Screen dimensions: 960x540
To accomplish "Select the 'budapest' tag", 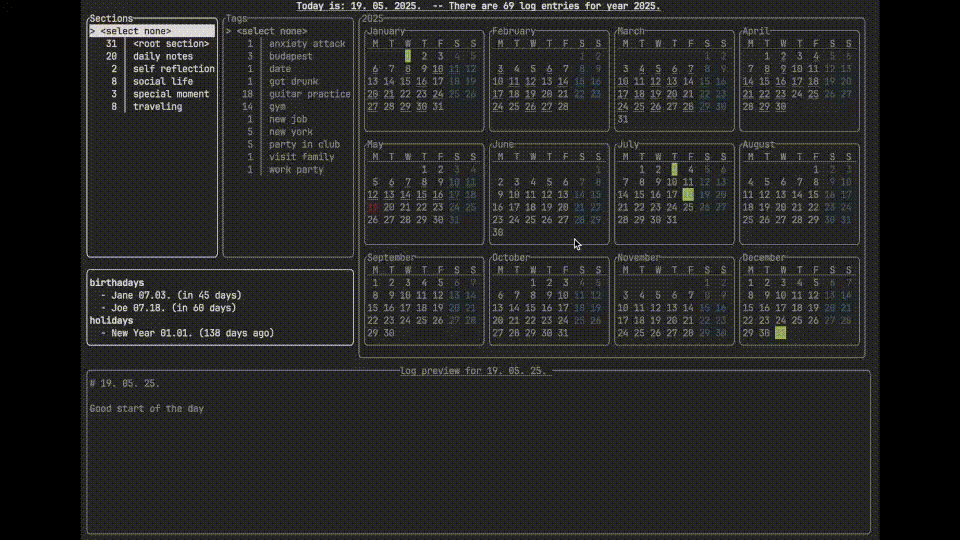I will [x=290, y=56].
